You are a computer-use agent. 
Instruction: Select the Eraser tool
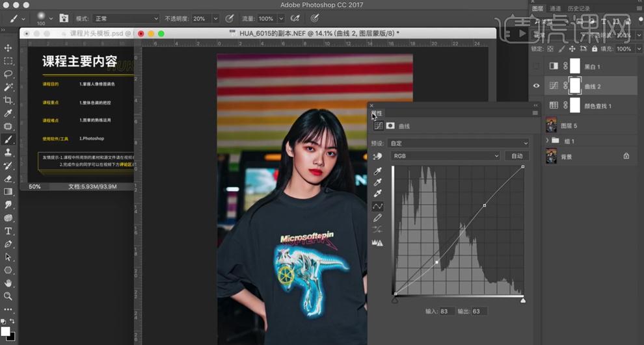coord(8,179)
